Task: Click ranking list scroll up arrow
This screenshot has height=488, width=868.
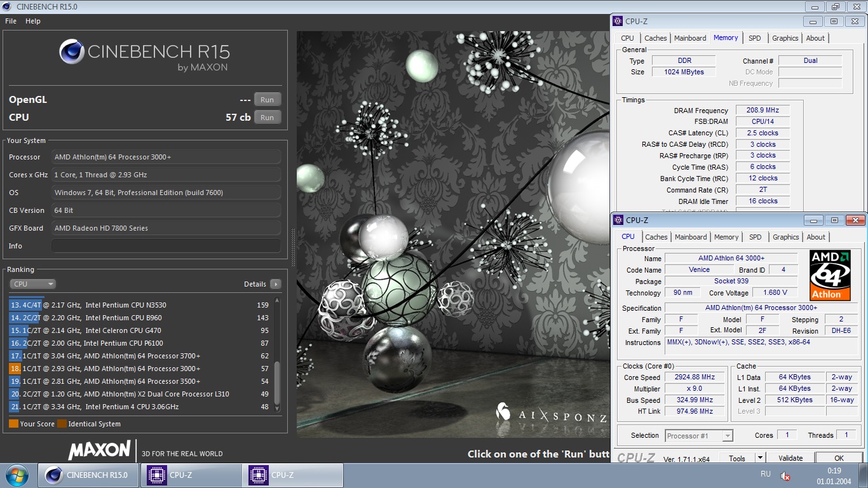Action: coord(277,301)
